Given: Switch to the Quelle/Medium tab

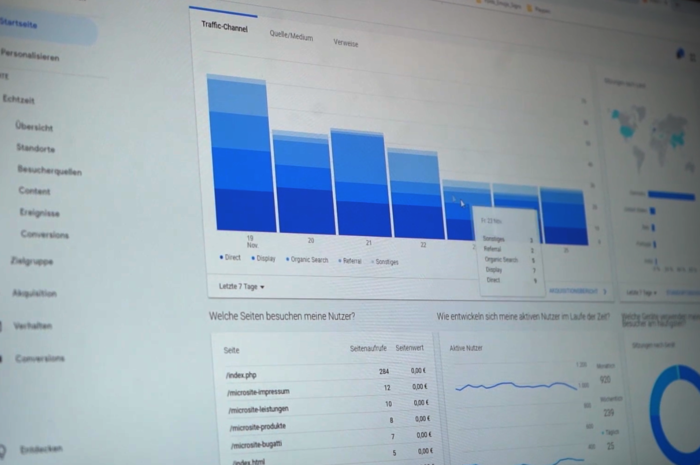Looking at the screenshot, I should point(291,36).
